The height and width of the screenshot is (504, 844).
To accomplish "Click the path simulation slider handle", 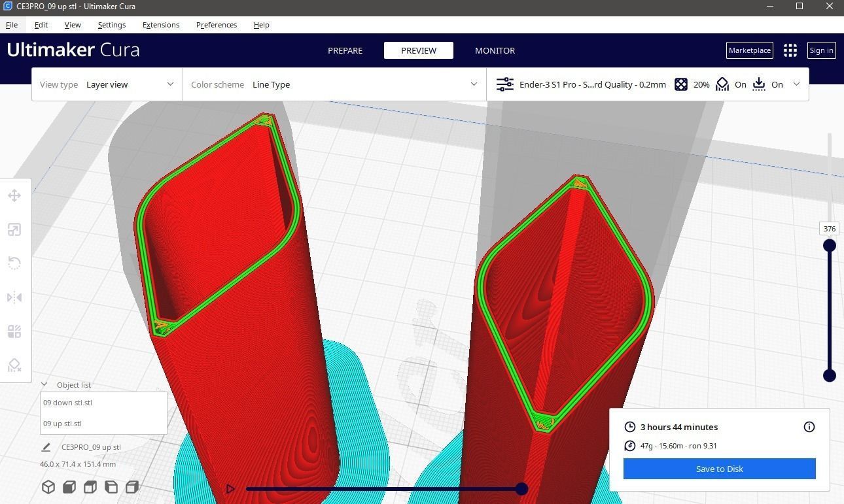I will pyautogui.click(x=521, y=488).
